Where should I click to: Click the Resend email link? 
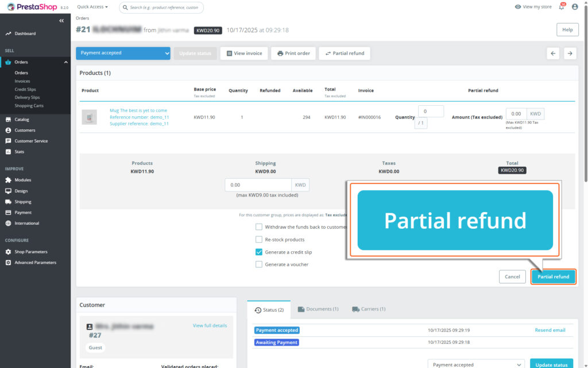[x=550, y=329]
